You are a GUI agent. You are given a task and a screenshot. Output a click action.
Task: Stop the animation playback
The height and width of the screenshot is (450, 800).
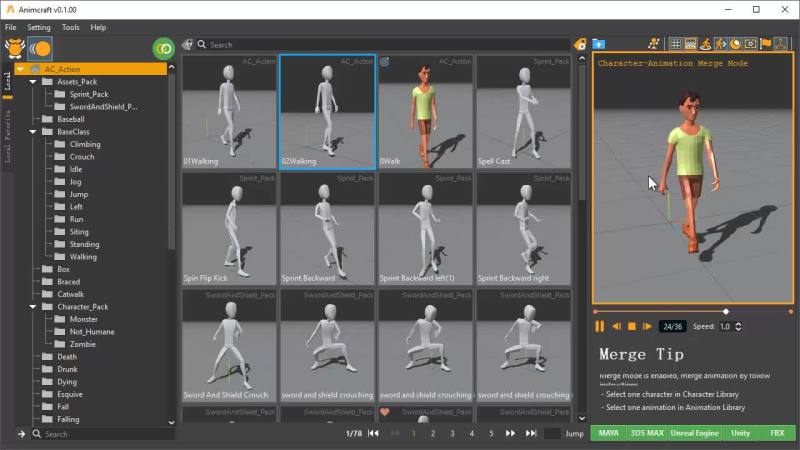[632, 327]
